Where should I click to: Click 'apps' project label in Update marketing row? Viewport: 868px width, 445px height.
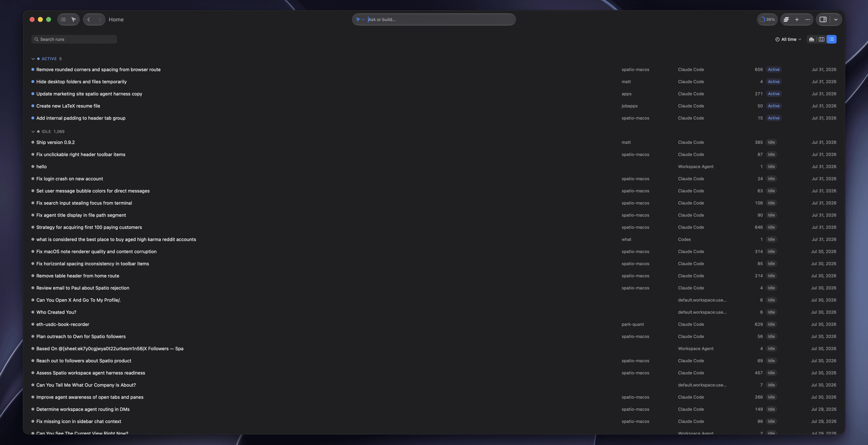point(626,94)
